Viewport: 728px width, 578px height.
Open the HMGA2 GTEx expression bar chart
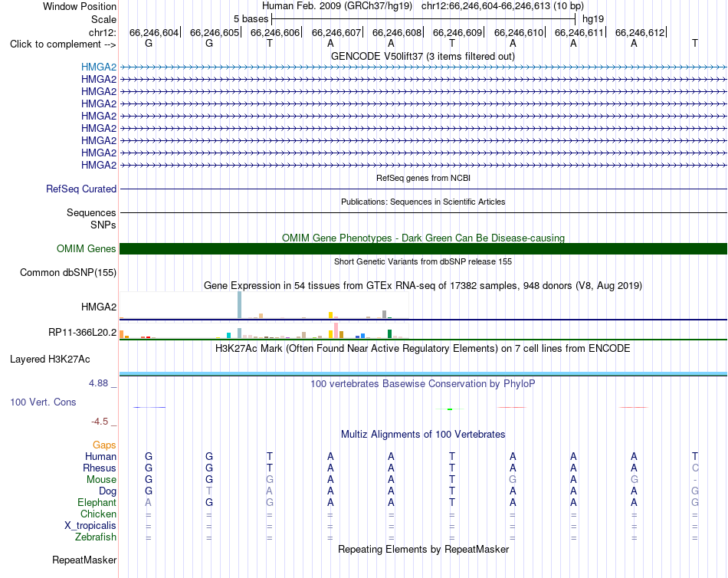264,305
